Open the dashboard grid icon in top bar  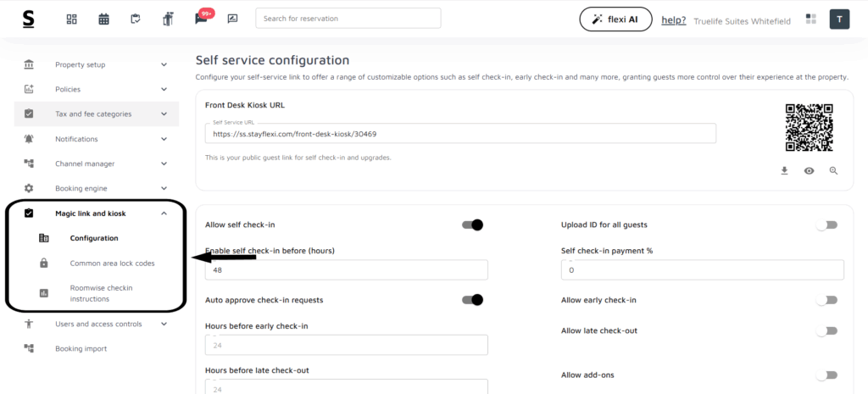[x=72, y=19]
